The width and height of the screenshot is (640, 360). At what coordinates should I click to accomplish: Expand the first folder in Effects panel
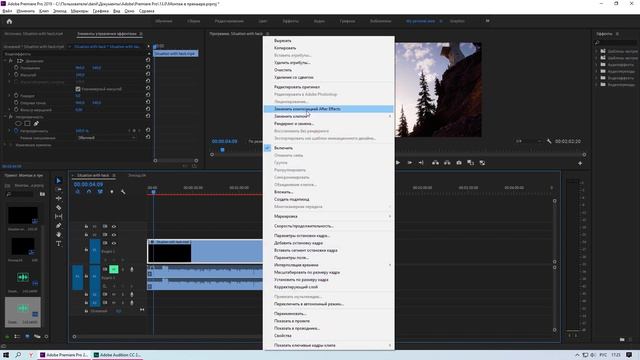pos(596,51)
